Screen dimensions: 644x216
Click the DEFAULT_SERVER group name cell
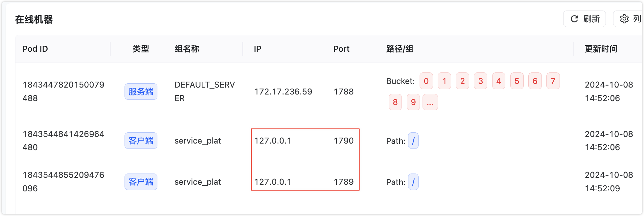pyautogui.click(x=204, y=92)
